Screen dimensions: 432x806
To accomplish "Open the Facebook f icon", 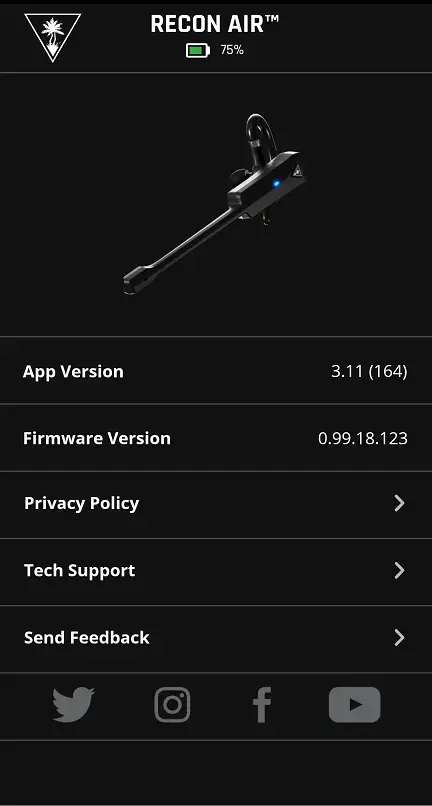I will (262, 705).
